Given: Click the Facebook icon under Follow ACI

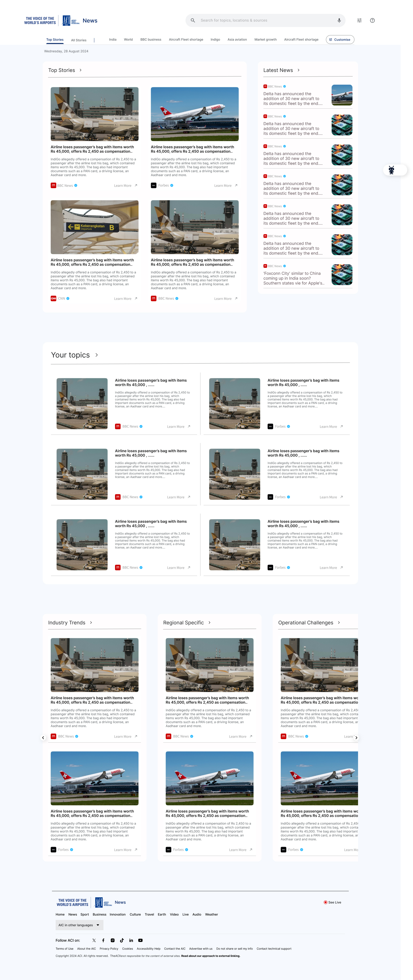Looking at the screenshot, I should (x=103, y=940).
